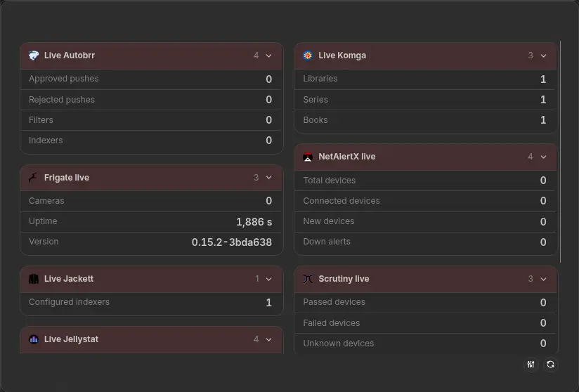Click the Live Autobrr title

[70, 55]
